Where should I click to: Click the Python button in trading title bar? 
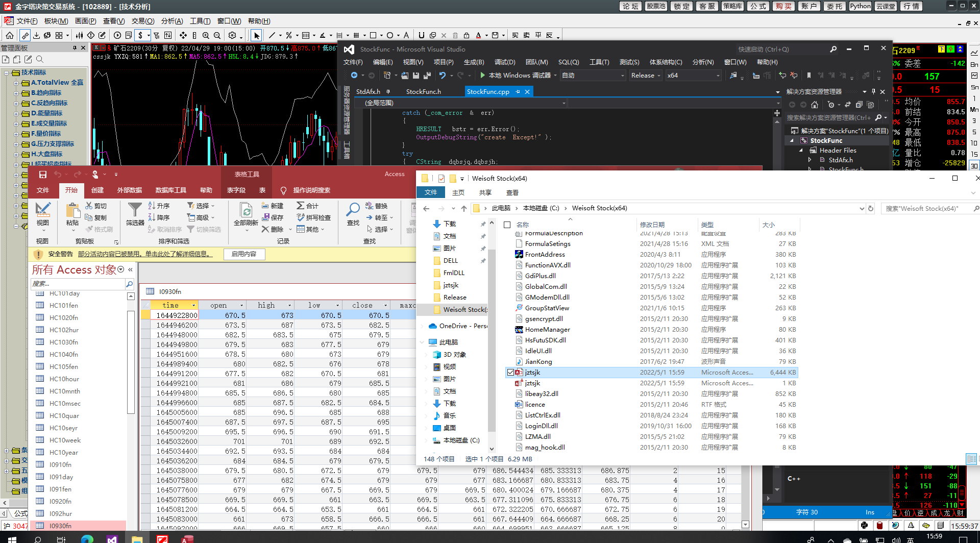point(860,6)
